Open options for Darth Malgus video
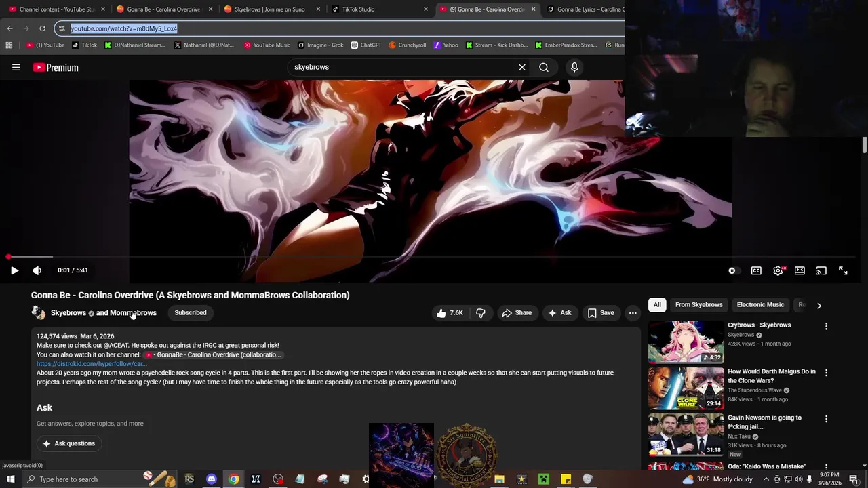Image resolution: width=868 pixels, height=488 pixels. point(826,372)
